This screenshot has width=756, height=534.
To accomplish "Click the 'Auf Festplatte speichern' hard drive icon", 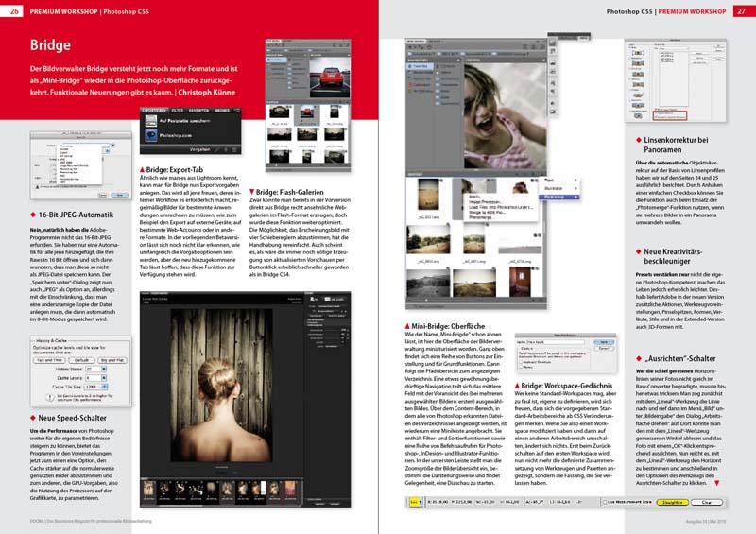I will (x=149, y=122).
